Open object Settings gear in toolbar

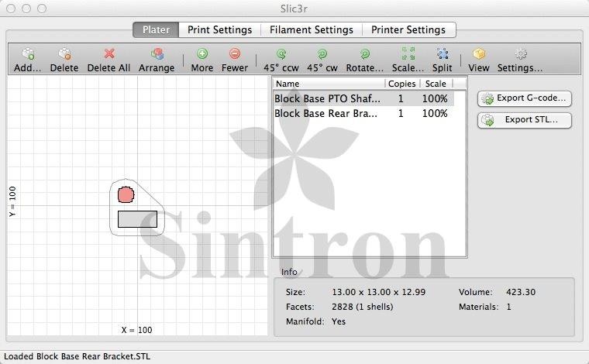point(520,55)
